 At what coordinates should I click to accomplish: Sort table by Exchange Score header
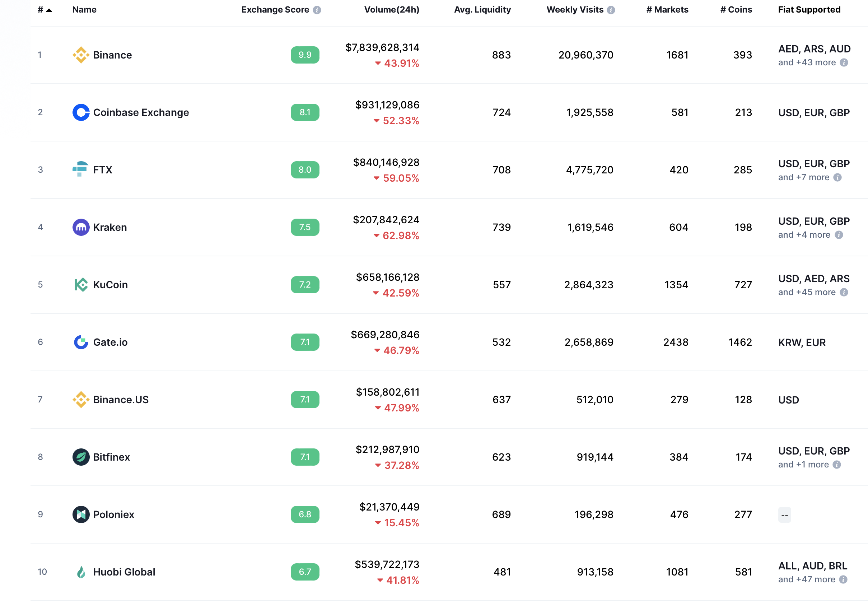275,10
